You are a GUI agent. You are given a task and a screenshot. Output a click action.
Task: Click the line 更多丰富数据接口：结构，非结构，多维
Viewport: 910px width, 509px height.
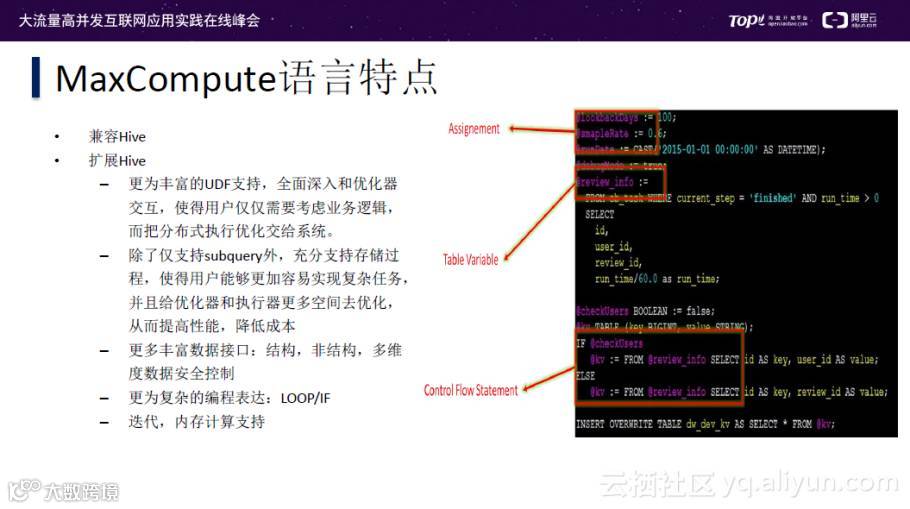pos(265,351)
